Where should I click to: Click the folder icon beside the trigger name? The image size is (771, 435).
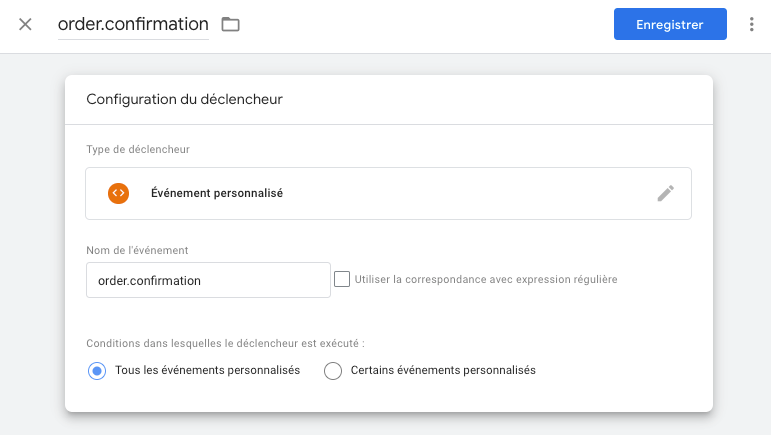(231, 24)
